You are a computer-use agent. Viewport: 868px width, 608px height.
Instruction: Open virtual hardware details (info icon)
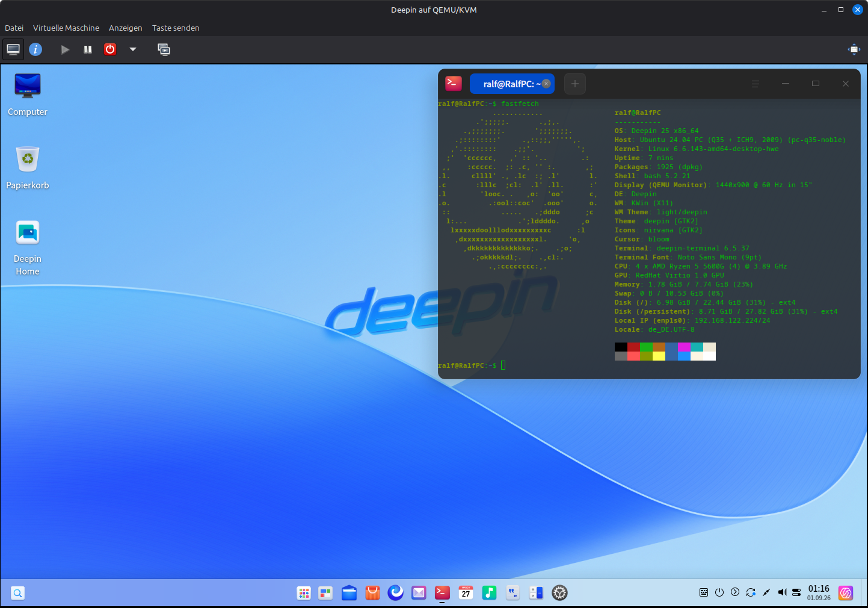pyautogui.click(x=35, y=49)
